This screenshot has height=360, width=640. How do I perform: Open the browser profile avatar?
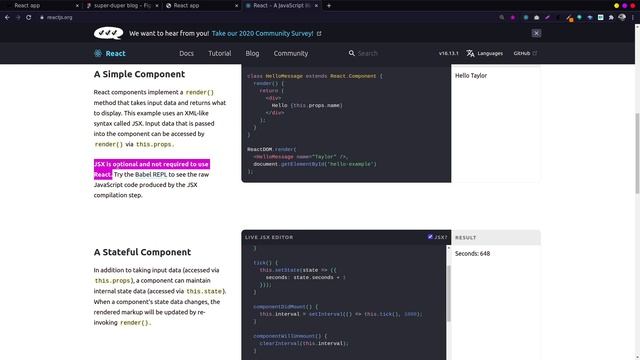(x=622, y=18)
